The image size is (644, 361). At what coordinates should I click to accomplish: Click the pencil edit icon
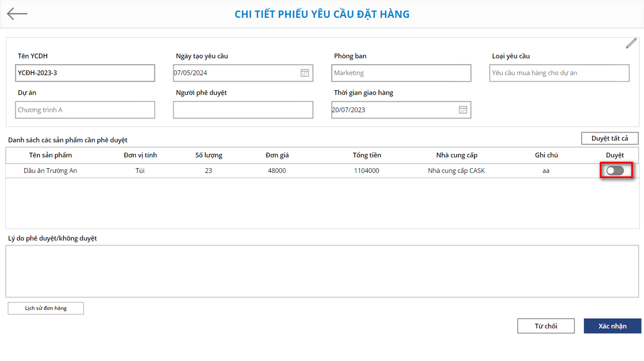coord(631,43)
